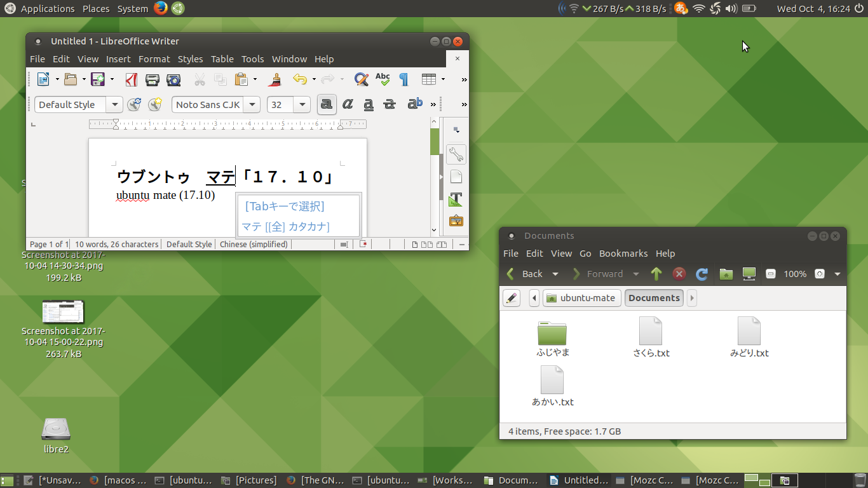Toggle bold formatting in Writer
Screen dimensions: 868x488
click(x=327, y=105)
